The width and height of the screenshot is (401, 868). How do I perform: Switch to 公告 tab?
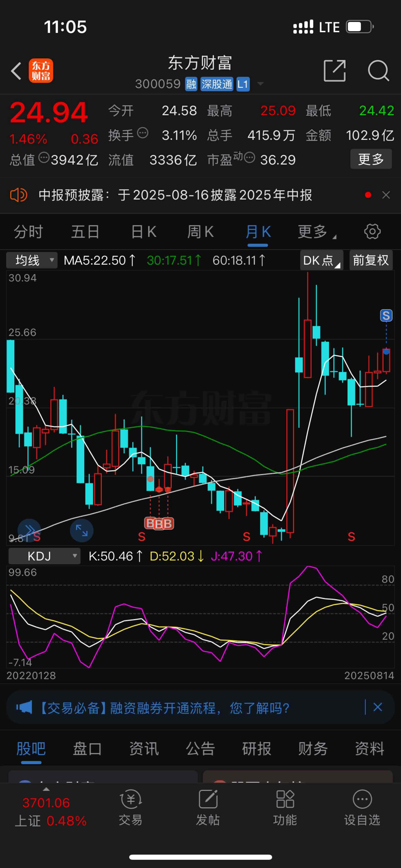(x=200, y=749)
